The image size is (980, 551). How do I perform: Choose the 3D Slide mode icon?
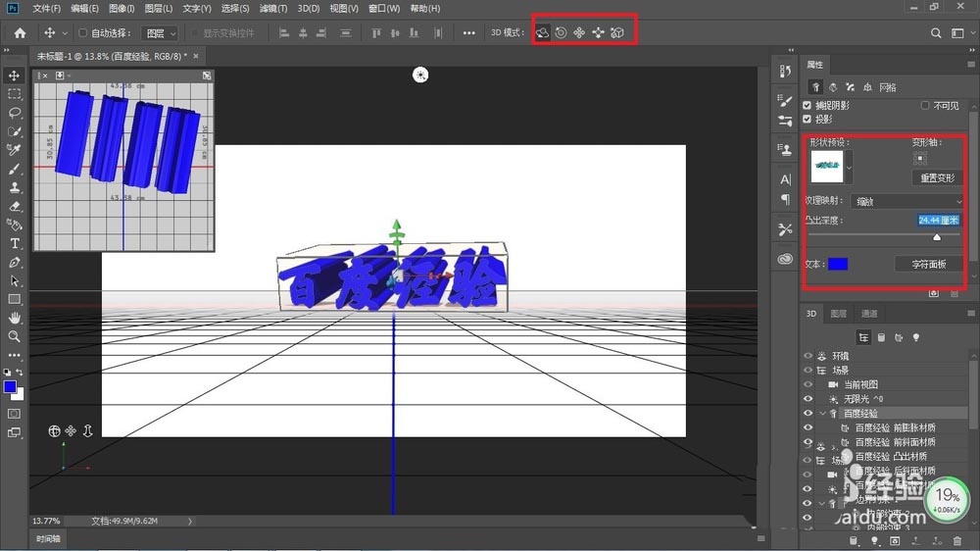pos(599,32)
